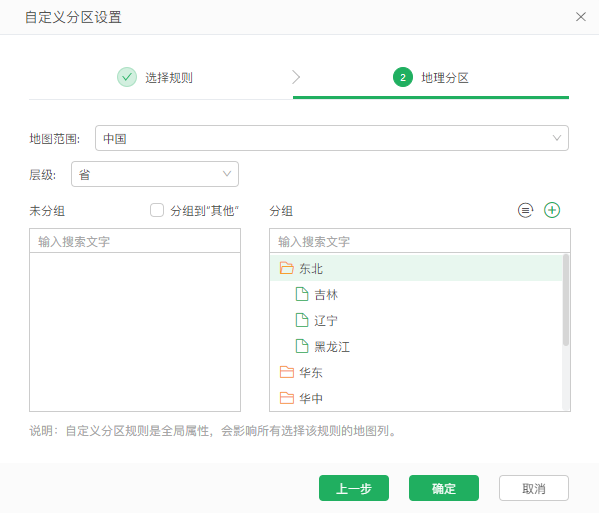Click the 取消 button
599x513 pixels.
(x=534, y=488)
